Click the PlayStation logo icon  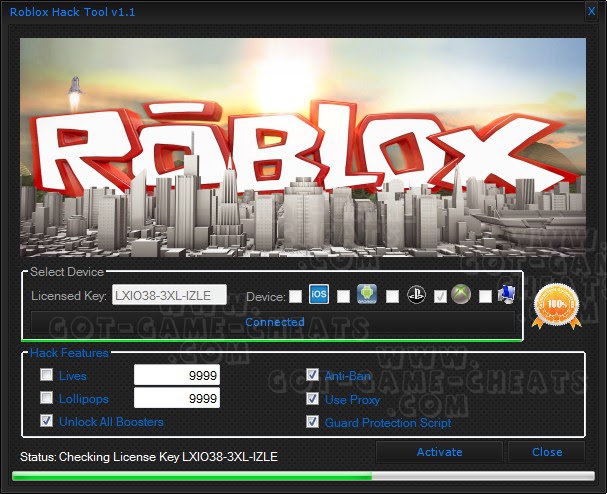click(416, 295)
